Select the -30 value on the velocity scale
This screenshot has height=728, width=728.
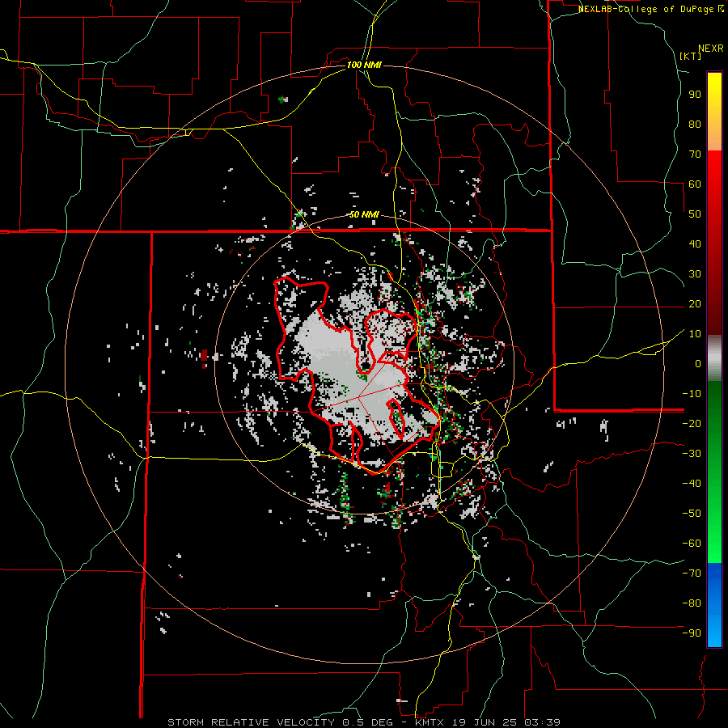[692, 454]
